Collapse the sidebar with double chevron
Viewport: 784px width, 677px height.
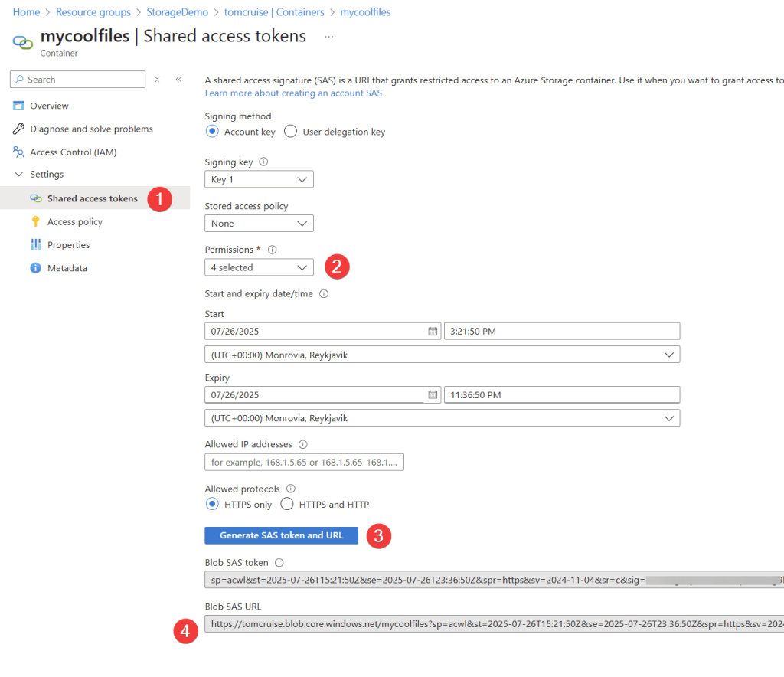pos(178,79)
